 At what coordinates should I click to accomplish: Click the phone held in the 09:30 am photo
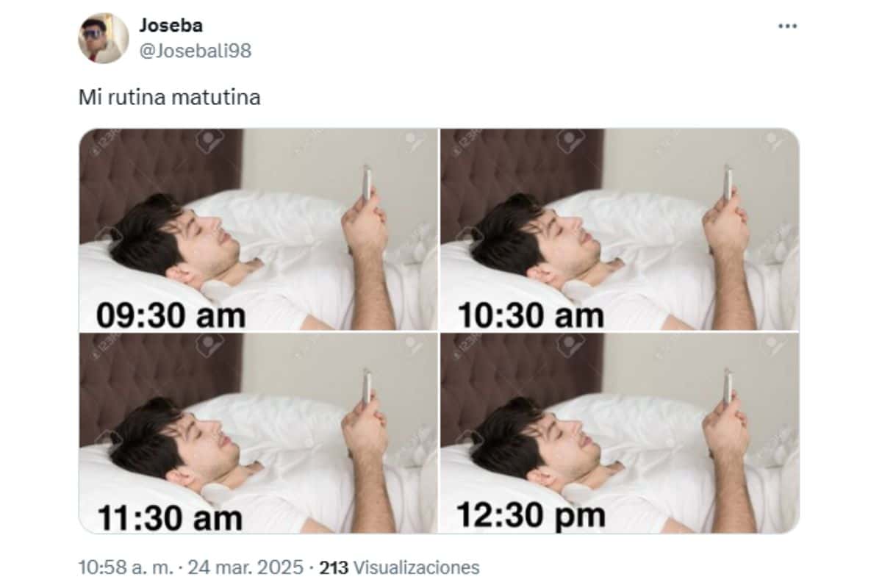pyautogui.click(x=367, y=184)
